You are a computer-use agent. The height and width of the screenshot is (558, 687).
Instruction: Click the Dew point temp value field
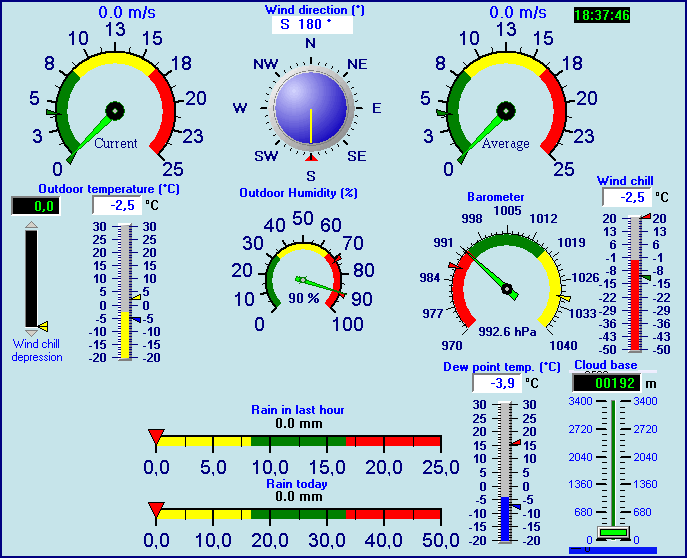point(496,383)
